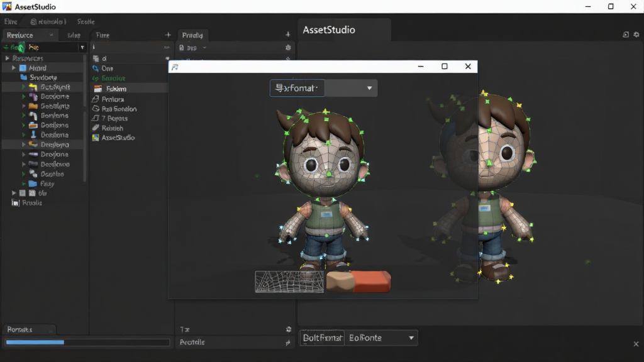Click the orange Fic label in Resource toolbar

click(x=34, y=48)
